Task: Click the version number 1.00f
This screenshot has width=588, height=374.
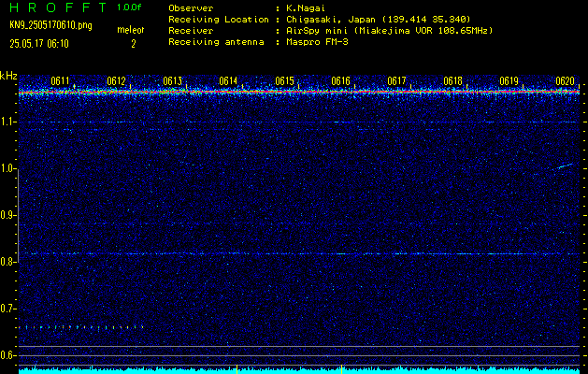Action: [129, 7]
